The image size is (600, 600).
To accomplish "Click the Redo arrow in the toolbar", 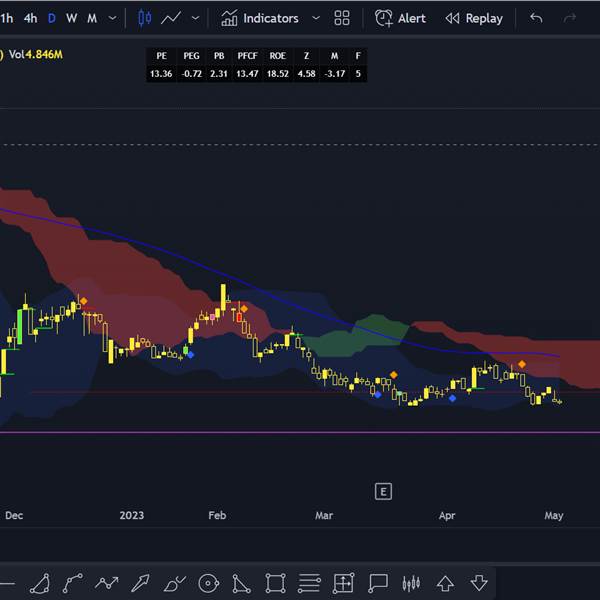I will click(x=570, y=18).
